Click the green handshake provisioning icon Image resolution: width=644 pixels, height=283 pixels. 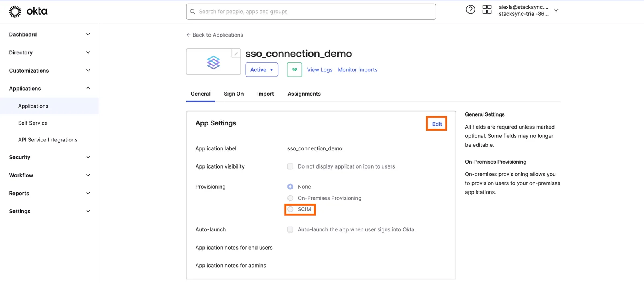pyautogui.click(x=295, y=70)
